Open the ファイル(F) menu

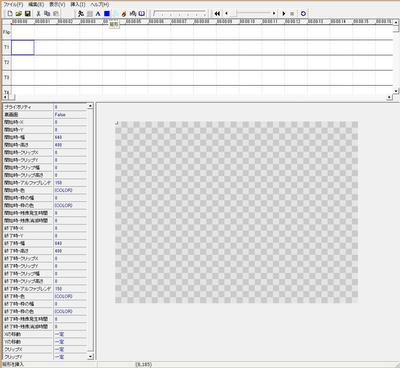click(13, 4)
